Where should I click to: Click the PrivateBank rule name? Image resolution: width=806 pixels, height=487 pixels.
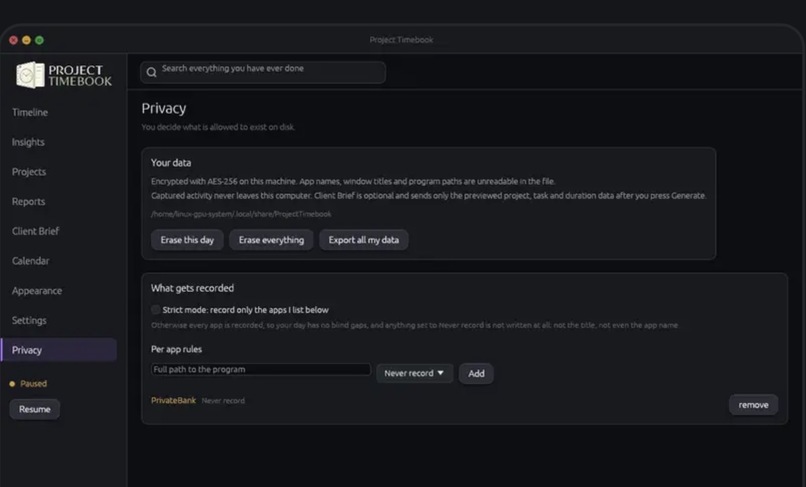point(173,401)
